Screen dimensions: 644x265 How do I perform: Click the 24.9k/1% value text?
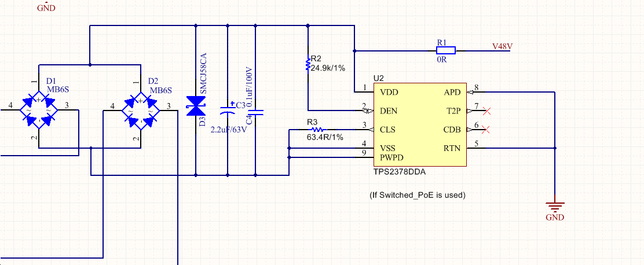coord(328,68)
